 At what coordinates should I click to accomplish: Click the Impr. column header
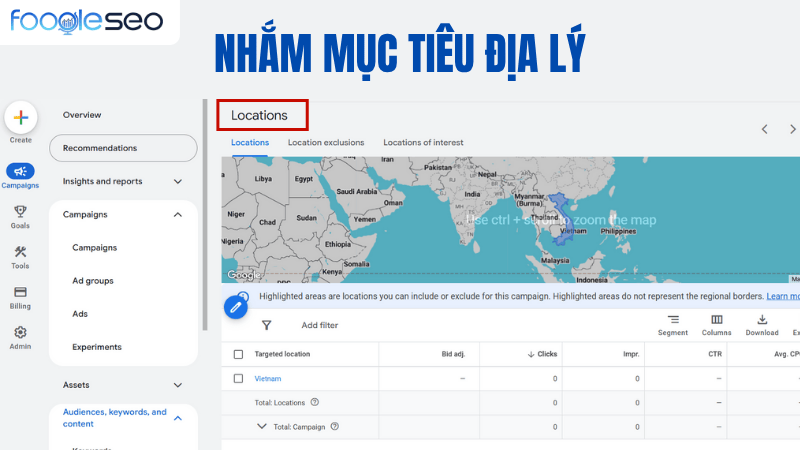click(x=631, y=354)
